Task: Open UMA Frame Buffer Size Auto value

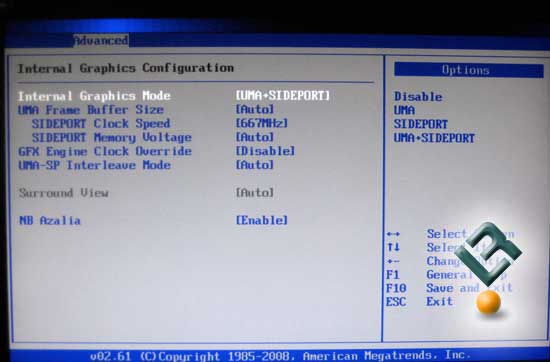Action: (x=255, y=109)
